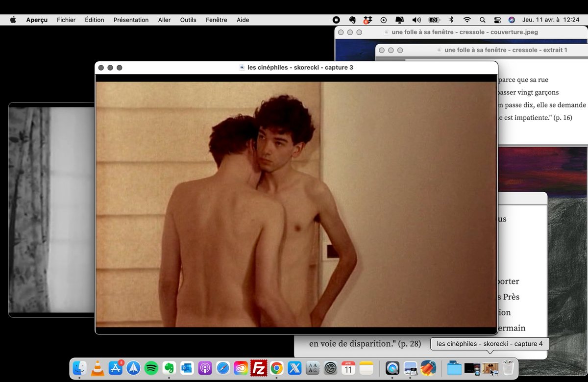This screenshot has width=588, height=382.
Task: Open the Fichier menu
Action: click(66, 20)
